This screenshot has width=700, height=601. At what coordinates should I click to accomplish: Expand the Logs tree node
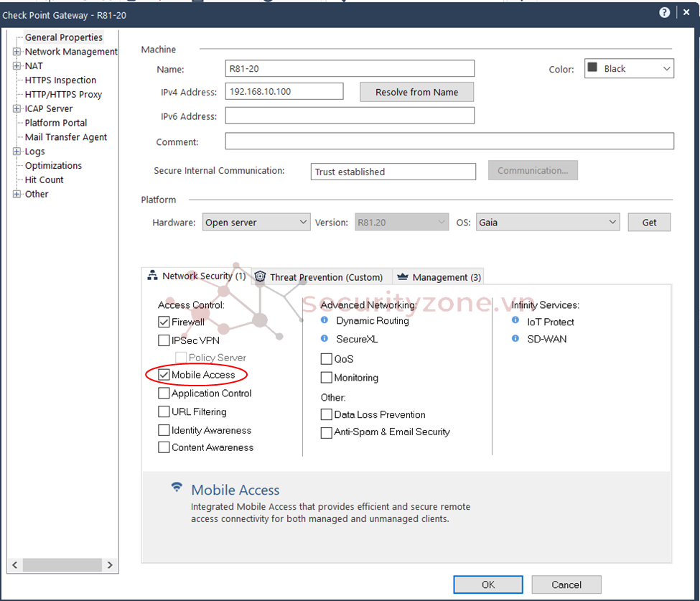[x=17, y=152]
